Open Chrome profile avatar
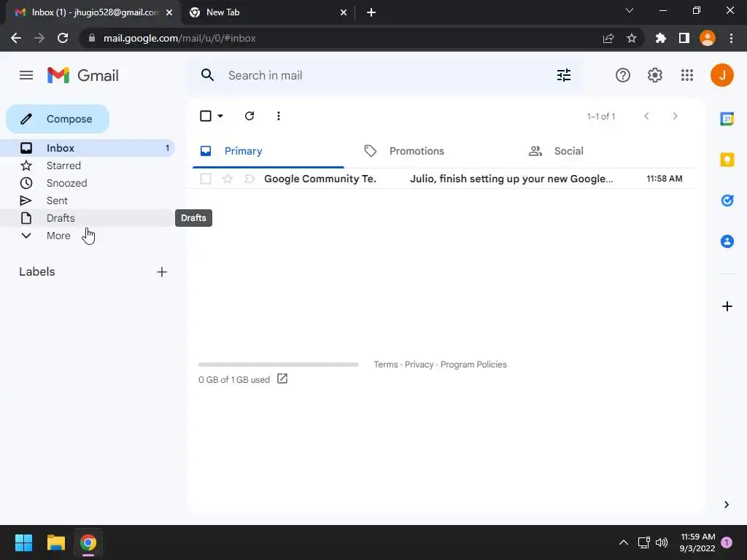 point(708,38)
